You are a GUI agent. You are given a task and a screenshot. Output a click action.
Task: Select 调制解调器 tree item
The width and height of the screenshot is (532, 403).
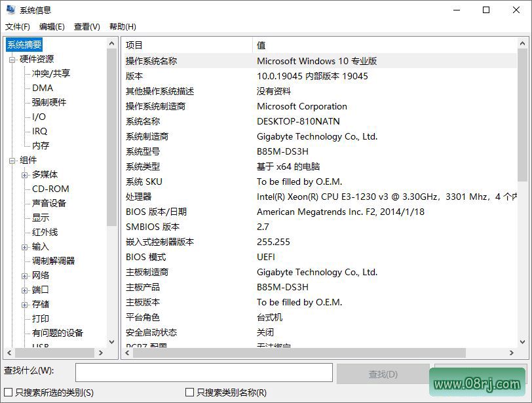coord(53,261)
